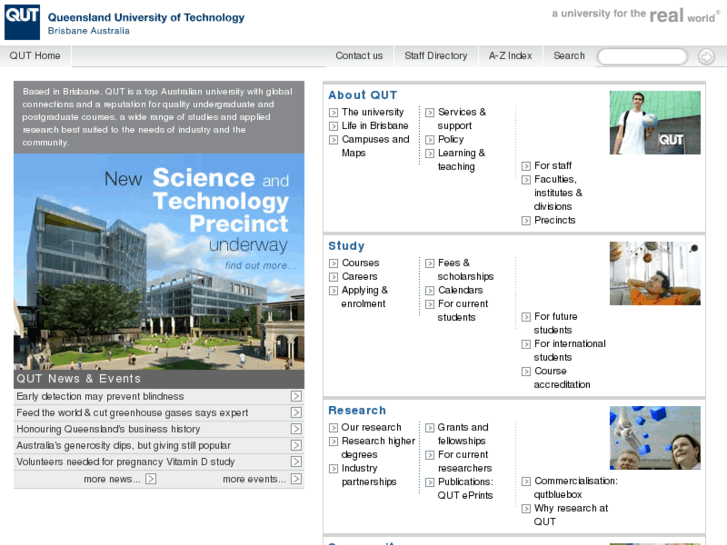Click arrow bullet beside Services & support
Image resolution: width=727 pixels, height=545 pixels.
coord(430,113)
